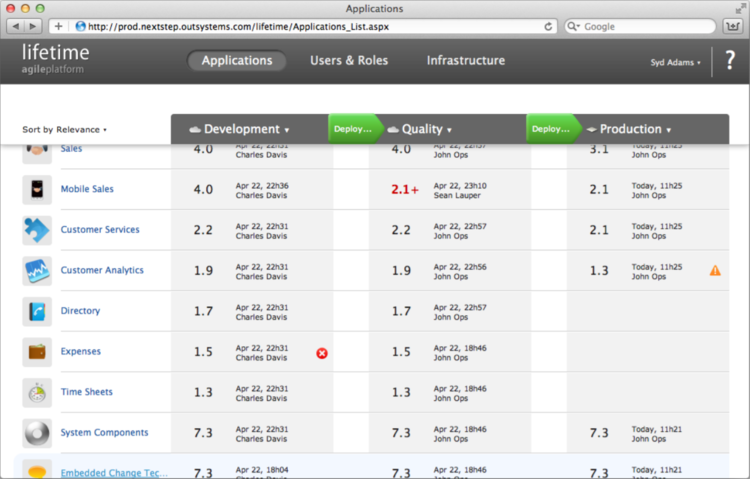Image resolution: width=750 pixels, height=479 pixels.
Task: Open the Syd Adams user menu
Action: (x=675, y=62)
